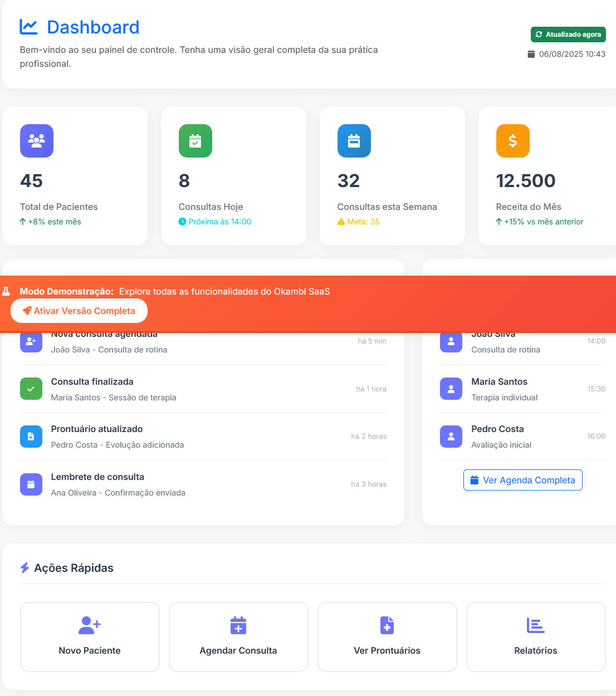Click the Dashboard chart icon in the header
This screenshot has height=696, width=616.
[28, 26]
